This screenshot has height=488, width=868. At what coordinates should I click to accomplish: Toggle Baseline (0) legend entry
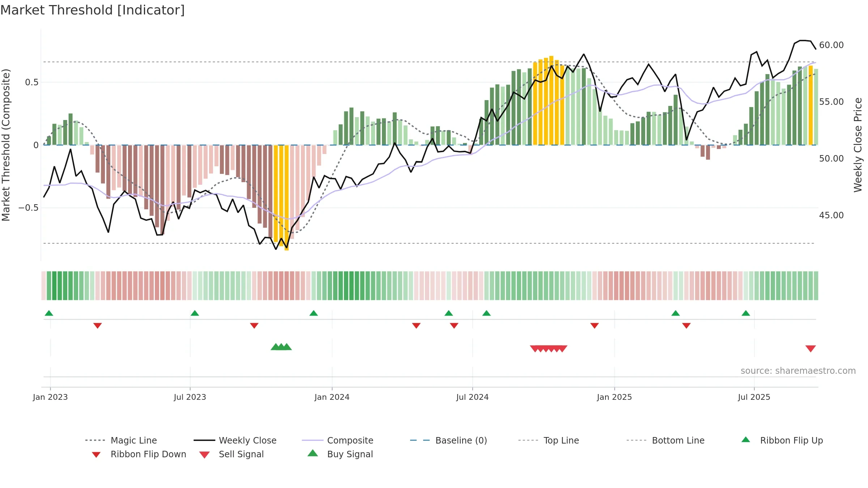click(448, 440)
